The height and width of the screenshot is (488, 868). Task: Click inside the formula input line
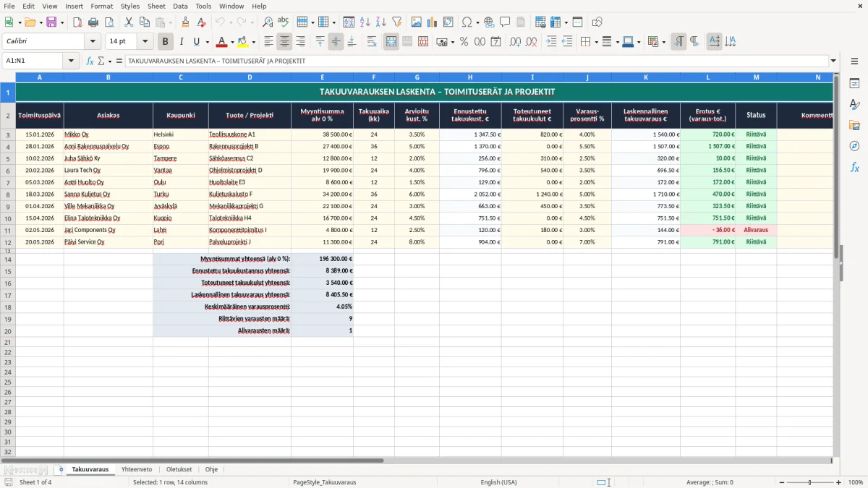click(476, 61)
